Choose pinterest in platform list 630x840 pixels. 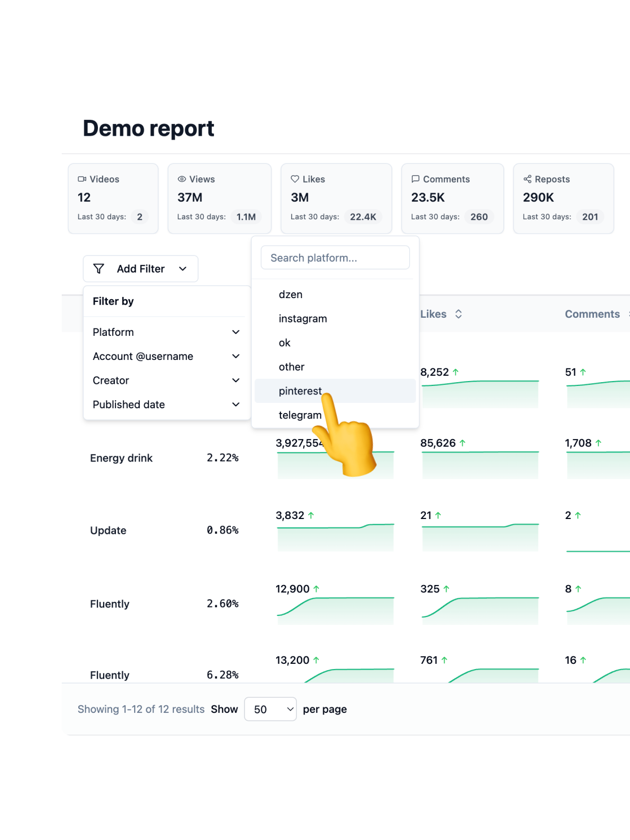pos(335,391)
